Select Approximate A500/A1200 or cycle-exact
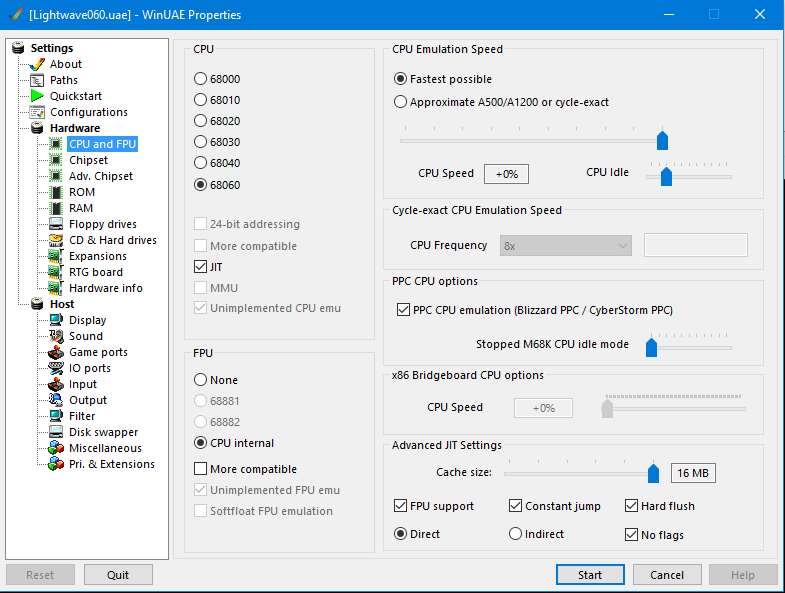This screenshot has height=593, width=785. point(400,102)
